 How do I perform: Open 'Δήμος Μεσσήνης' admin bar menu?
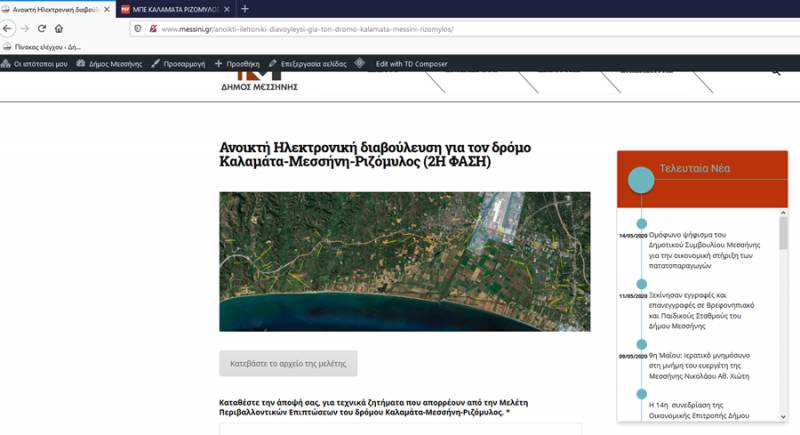(111, 63)
